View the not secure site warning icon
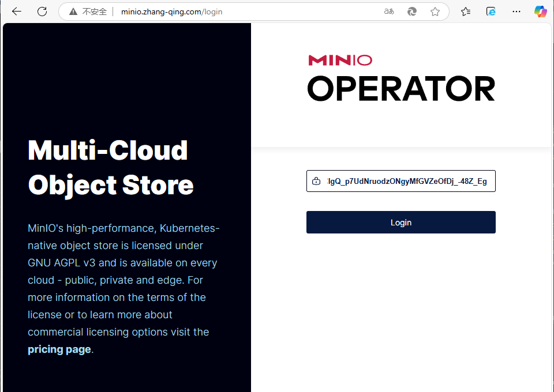Image resolution: width=554 pixels, height=392 pixels. coord(73,12)
